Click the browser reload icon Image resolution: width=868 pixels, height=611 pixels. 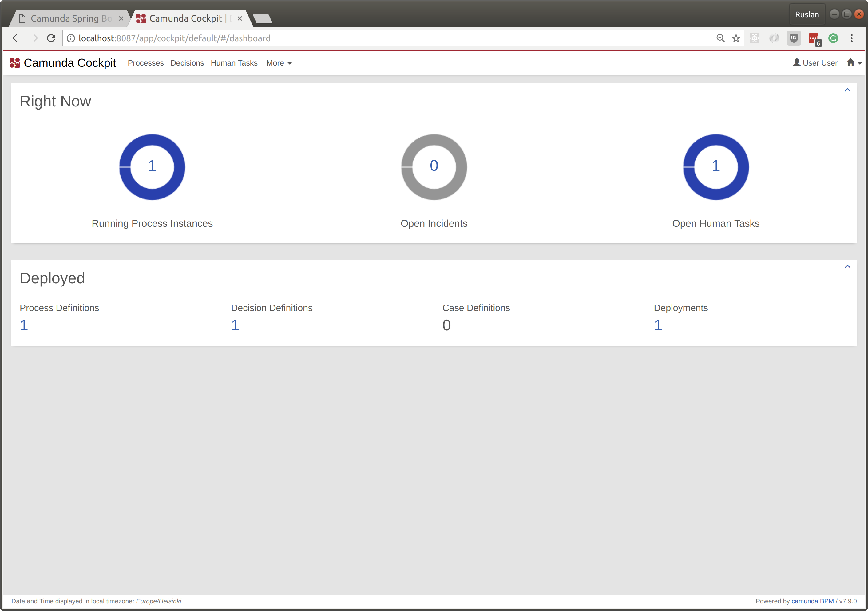coord(51,38)
